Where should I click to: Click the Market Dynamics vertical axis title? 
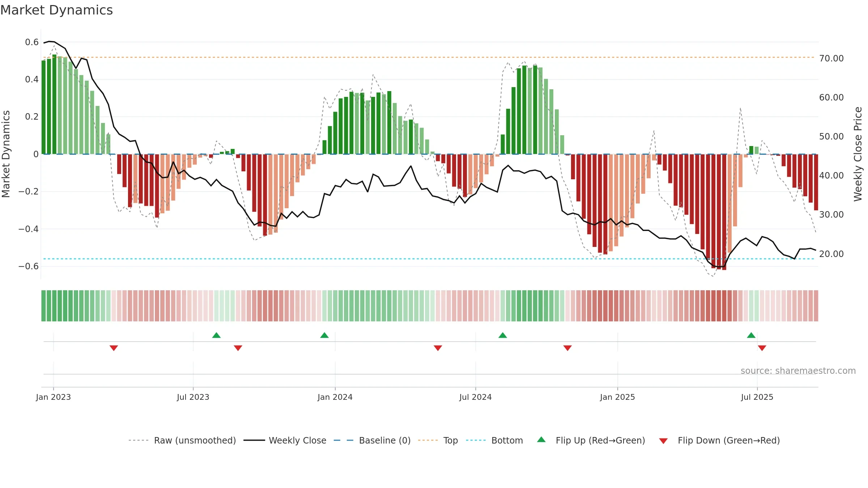pyautogui.click(x=6, y=154)
